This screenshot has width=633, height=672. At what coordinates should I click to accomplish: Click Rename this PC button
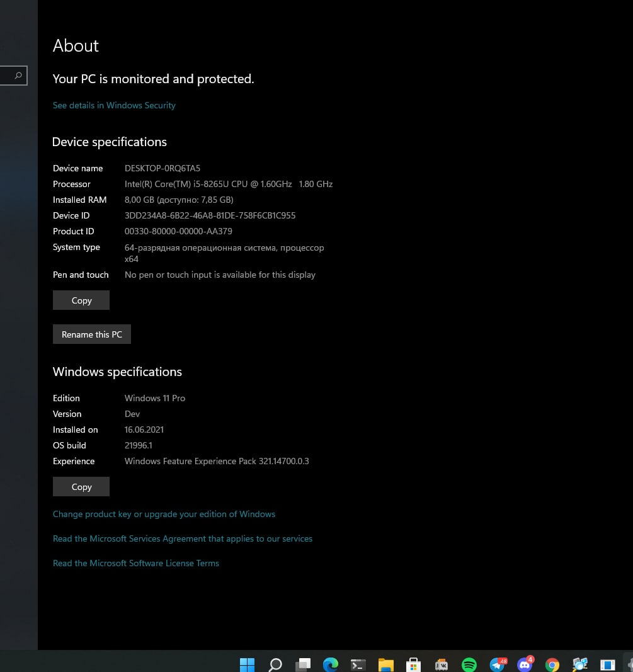pyautogui.click(x=92, y=334)
